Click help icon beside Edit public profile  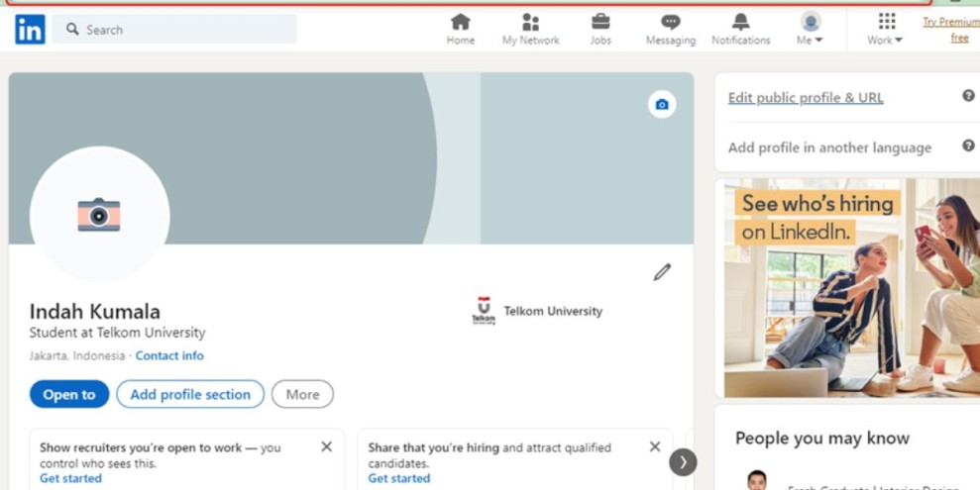pyautogui.click(x=968, y=96)
